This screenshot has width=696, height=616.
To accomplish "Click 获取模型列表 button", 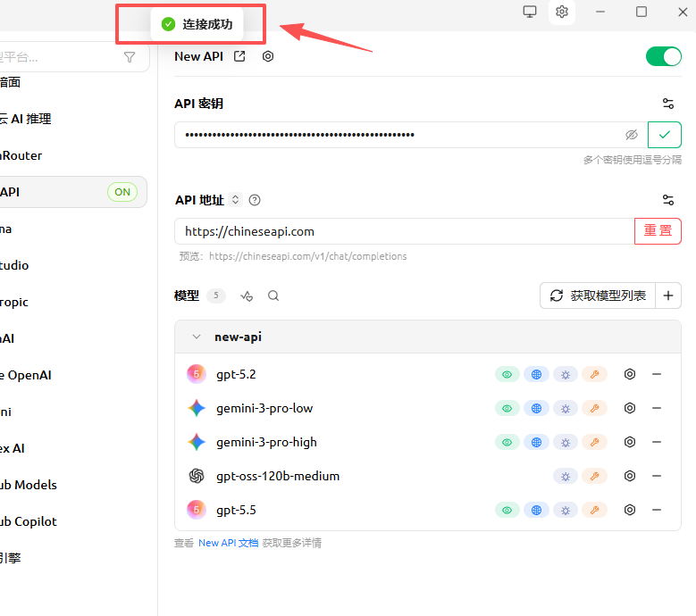I will coord(598,296).
